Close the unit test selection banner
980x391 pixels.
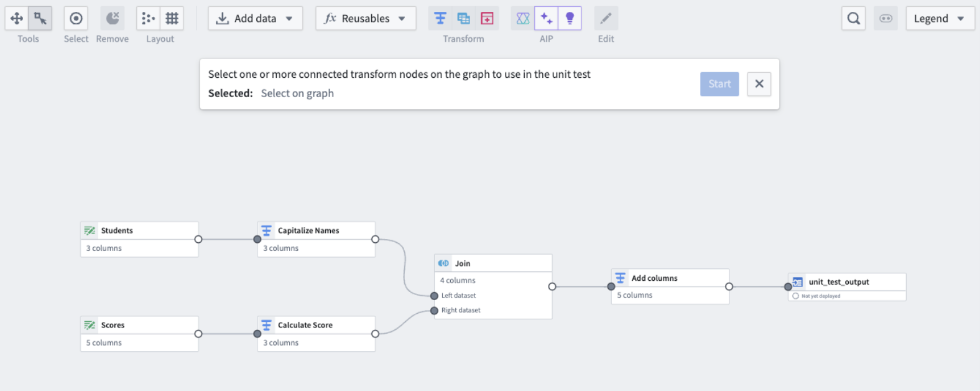pyautogui.click(x=759, y=84)
